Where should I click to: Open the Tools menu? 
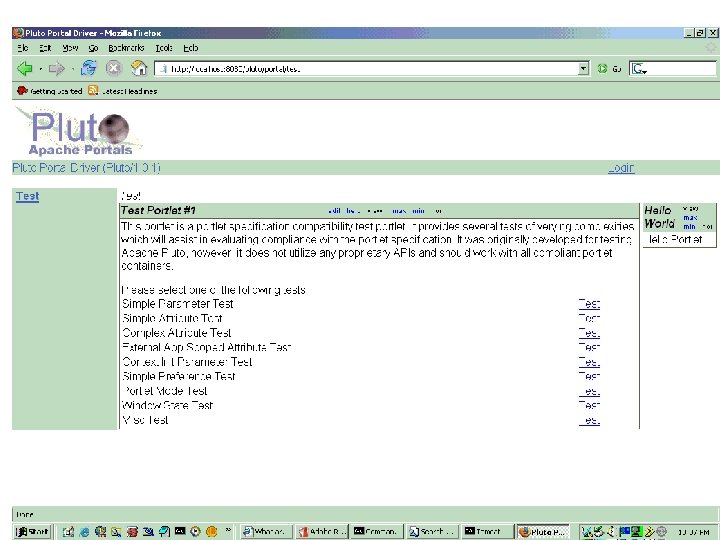tap(164, 48)
